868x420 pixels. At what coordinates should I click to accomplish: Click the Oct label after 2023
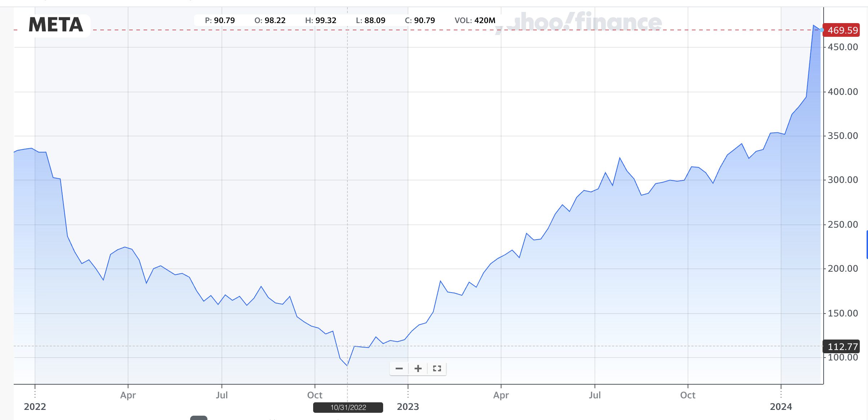pyautogui.click(x=688, y=395)
